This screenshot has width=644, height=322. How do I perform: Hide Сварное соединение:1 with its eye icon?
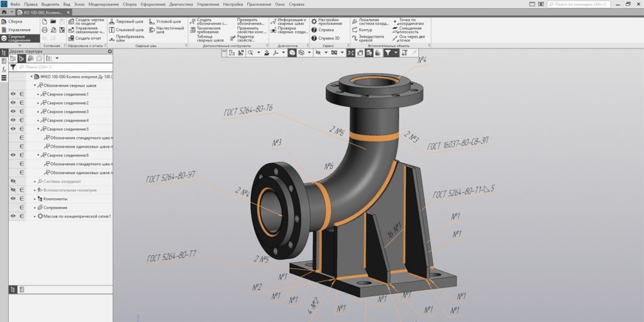13,94
